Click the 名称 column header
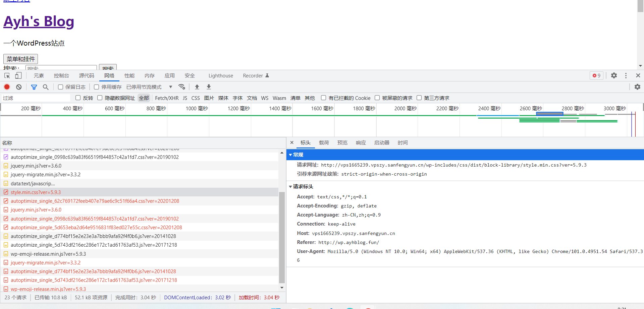The height and width of the screenshot is (309, 644). click(143, 143)
